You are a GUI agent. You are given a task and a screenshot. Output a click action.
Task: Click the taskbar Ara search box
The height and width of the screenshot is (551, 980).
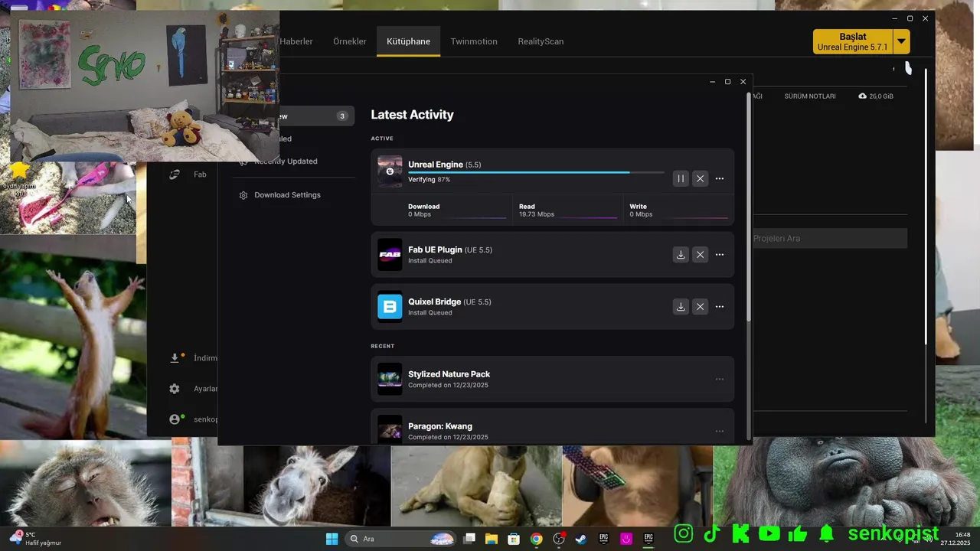tap(401, 539)
